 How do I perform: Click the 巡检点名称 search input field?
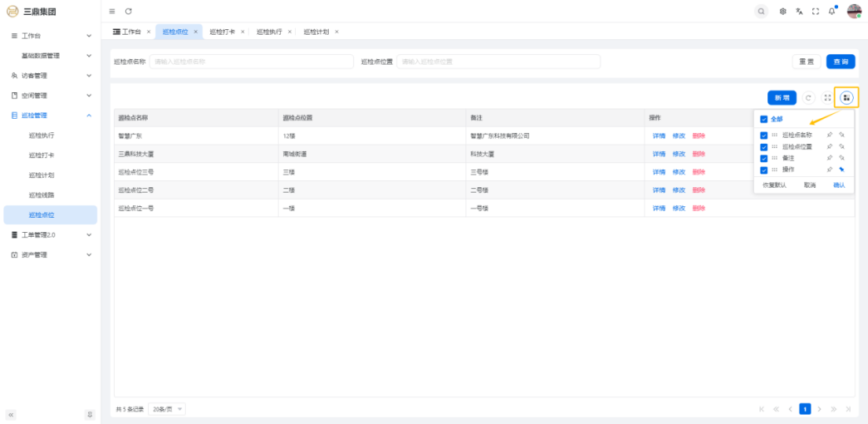(251, 62)
